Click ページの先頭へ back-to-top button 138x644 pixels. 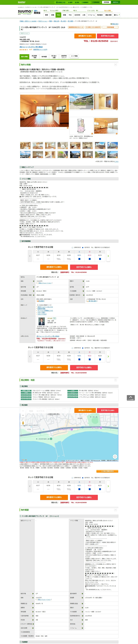131,398
